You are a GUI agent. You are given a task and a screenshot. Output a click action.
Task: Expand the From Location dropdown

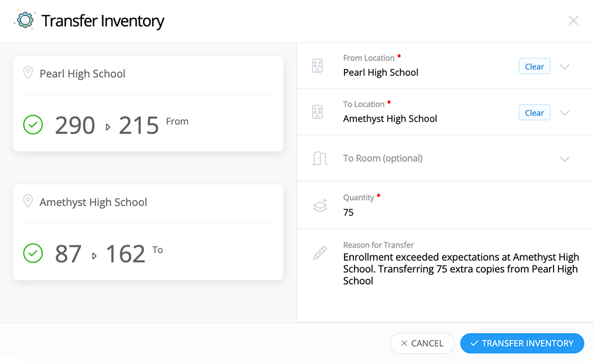564,66
